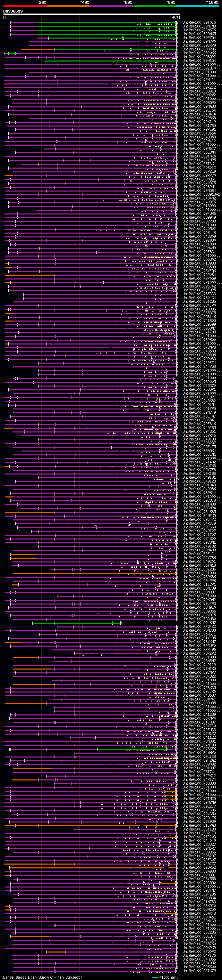The image size is (222, 980).
Task: Select hit UniRef100_C6TGK1
Action: (199, 164)
